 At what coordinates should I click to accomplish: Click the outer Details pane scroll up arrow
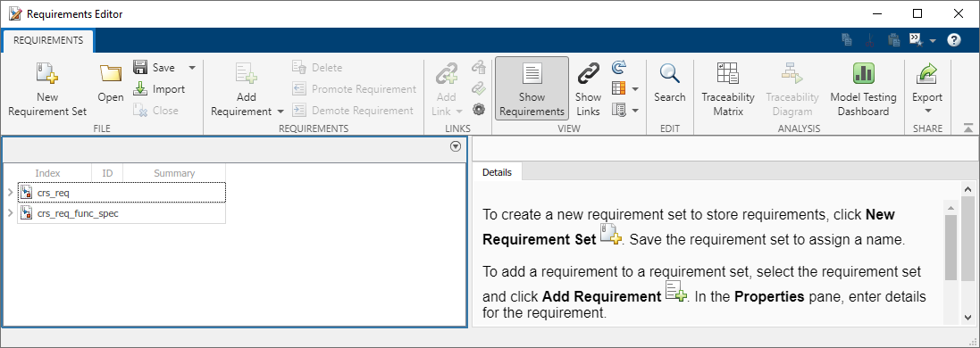click(967, 188)
